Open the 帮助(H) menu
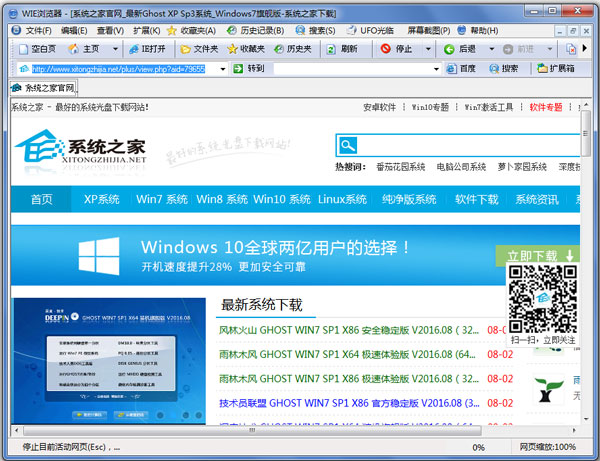Viewport: 600px width, 461px height. click(478, 30)
